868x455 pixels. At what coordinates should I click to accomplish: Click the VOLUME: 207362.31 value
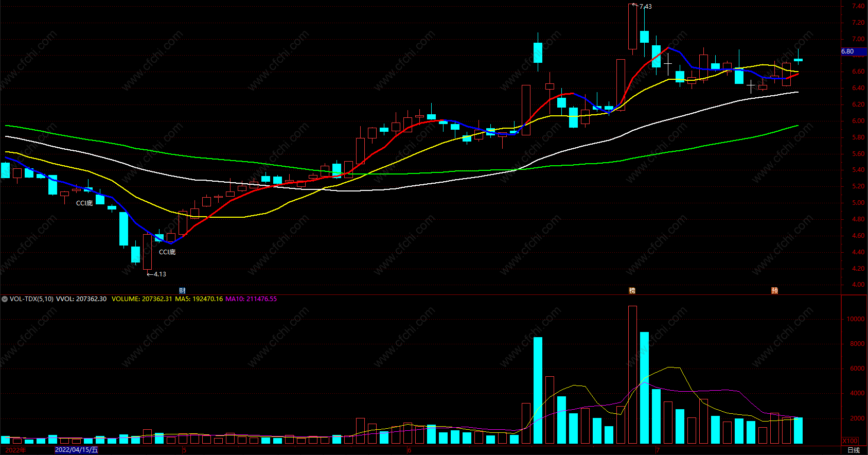[x=142, y=299]
